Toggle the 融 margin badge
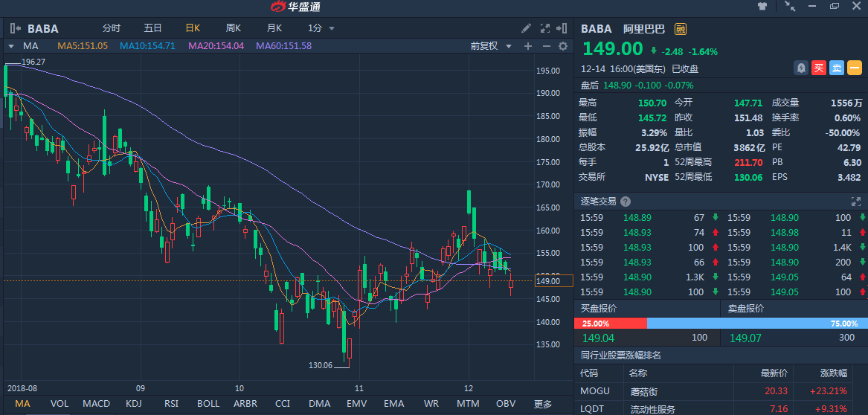The image size is (868, 415). pyautogui.click(x=680, y=29)
